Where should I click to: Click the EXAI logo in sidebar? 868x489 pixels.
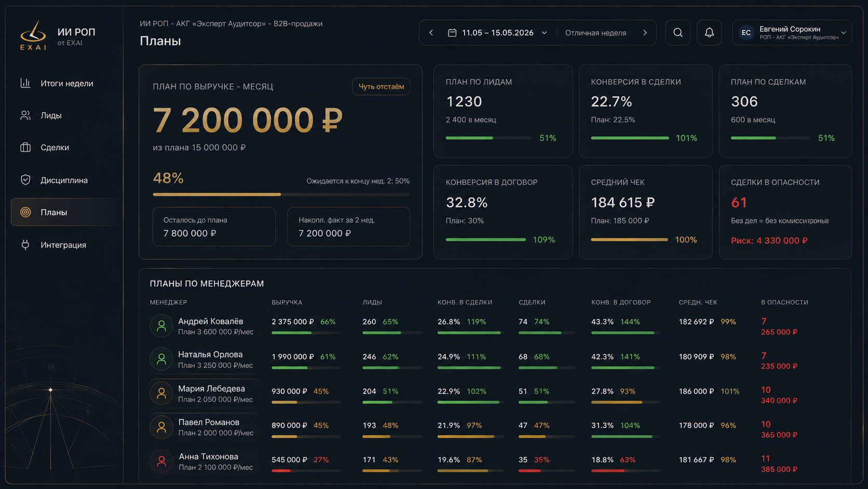[33, 35]
